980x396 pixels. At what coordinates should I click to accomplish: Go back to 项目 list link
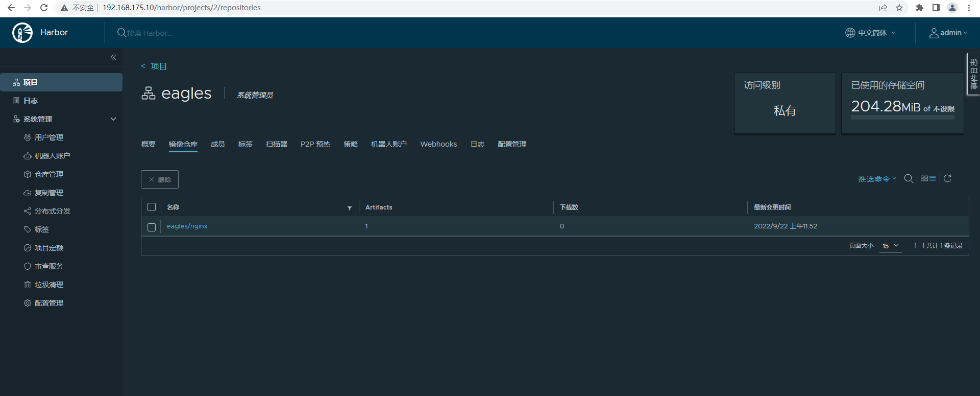154,66
